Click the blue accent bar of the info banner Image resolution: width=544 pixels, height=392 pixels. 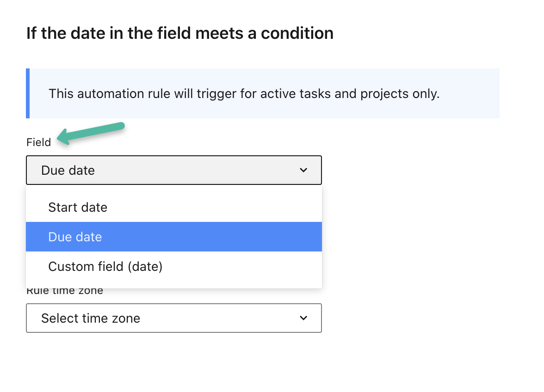coord(28,93)
